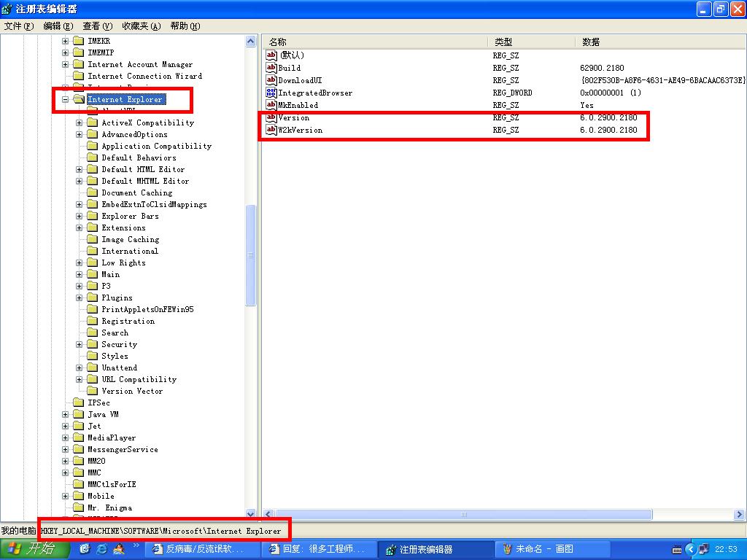
Task: Expand the ActiveX Compatibility key
Action: (x=79, y=122)
